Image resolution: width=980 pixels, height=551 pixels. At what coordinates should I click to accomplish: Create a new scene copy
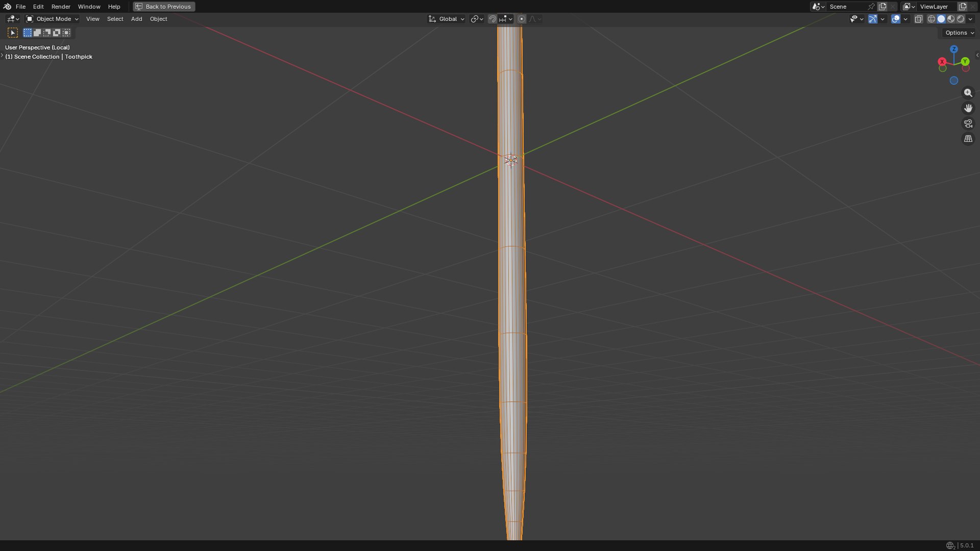[883, 7]
